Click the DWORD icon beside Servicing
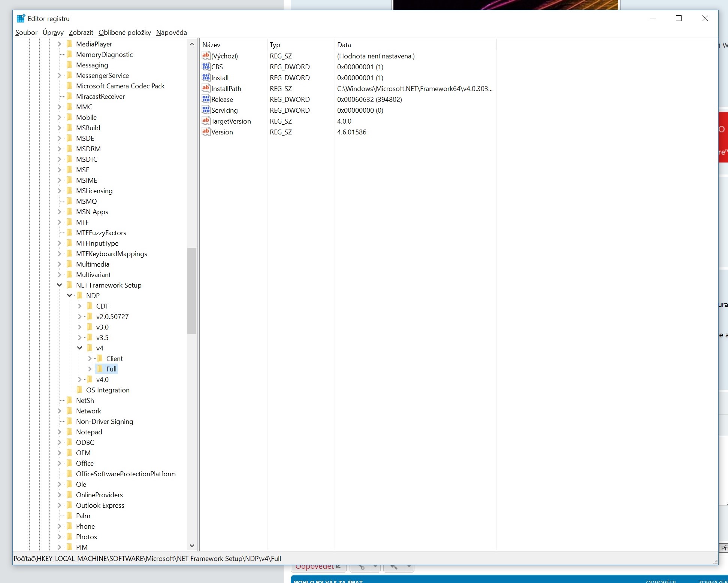Screen dimensions: 728x583 (206, 110)
